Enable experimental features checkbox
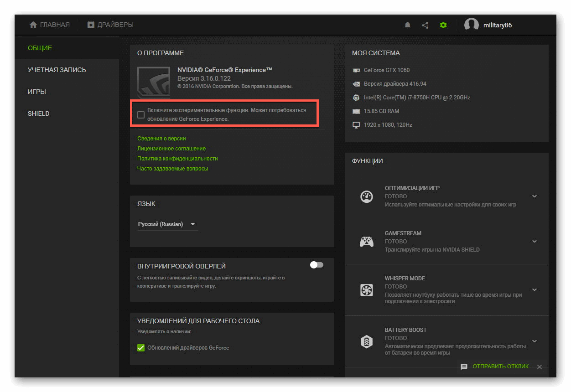The image size is (571, 392). [141, 115]
